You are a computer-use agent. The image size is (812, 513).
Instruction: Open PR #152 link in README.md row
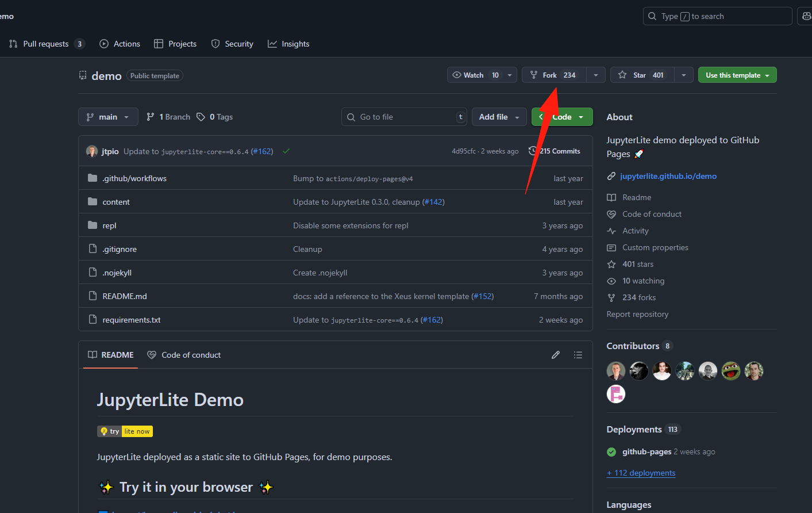pos(482,296)
